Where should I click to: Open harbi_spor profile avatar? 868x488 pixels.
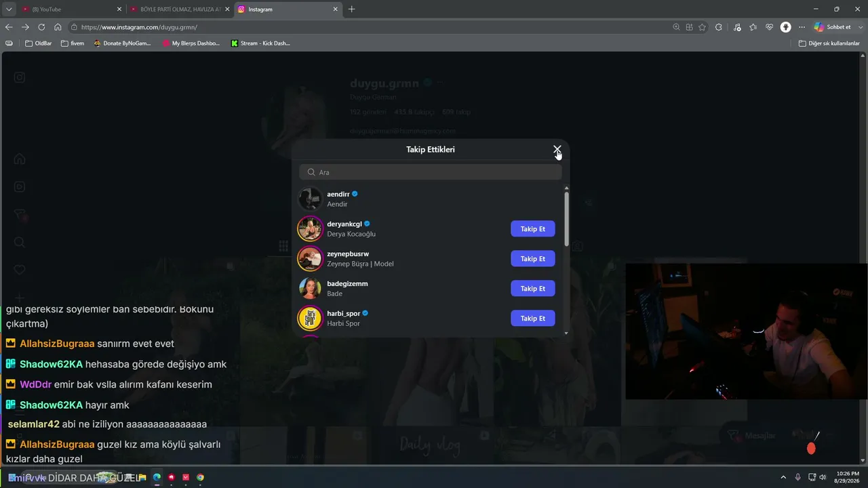tap(310, 319)
